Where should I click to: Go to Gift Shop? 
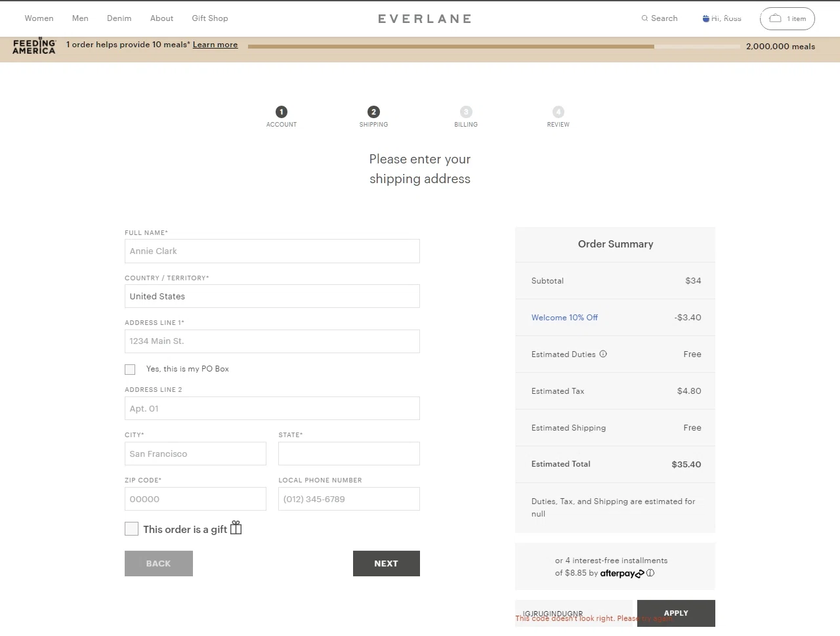(x=210, y=18)
